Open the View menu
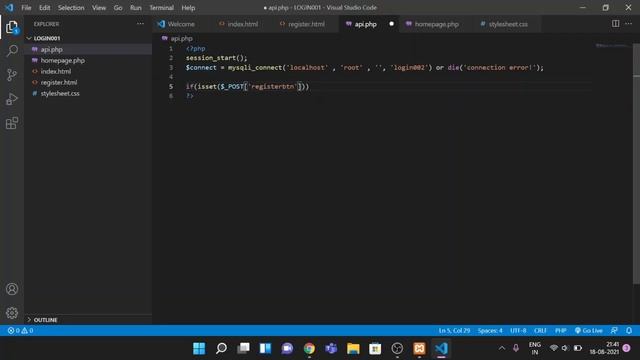 click(x=99, y=7)
